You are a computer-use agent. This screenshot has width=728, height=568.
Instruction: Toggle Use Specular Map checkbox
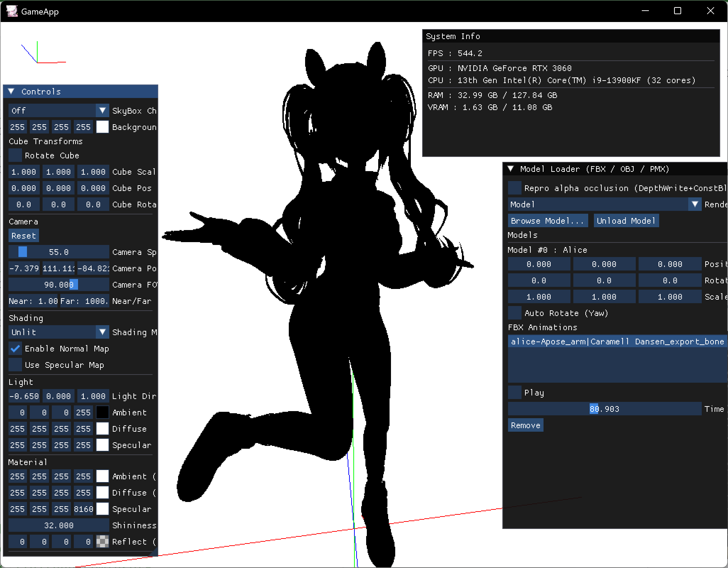coord(15,365)
